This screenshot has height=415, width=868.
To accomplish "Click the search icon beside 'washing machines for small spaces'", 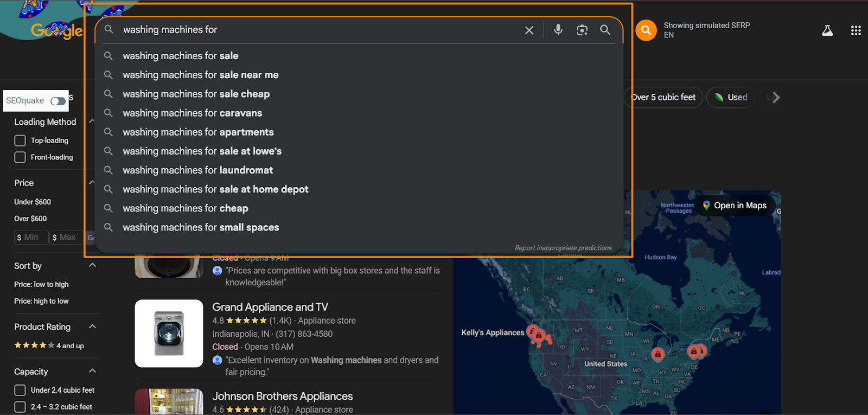I will (108, 227).
